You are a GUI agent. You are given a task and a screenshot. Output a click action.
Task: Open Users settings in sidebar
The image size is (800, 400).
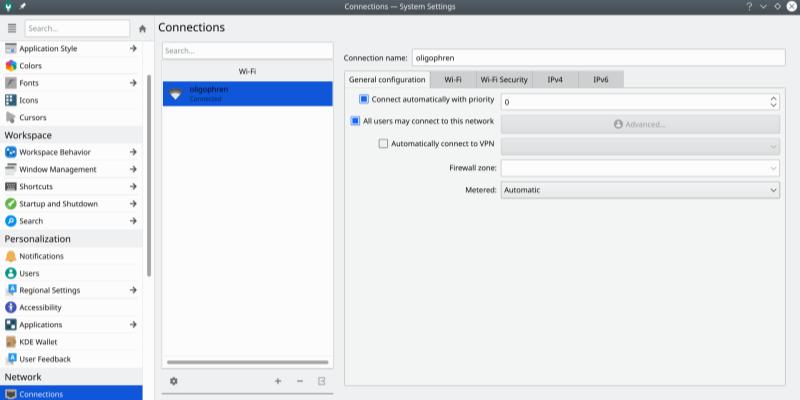pyautogui.click(x=30, y=273)
